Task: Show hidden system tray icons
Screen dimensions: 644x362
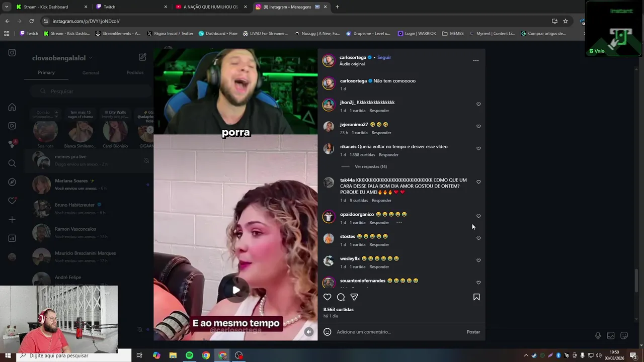Action: click(x=526, y=355)
